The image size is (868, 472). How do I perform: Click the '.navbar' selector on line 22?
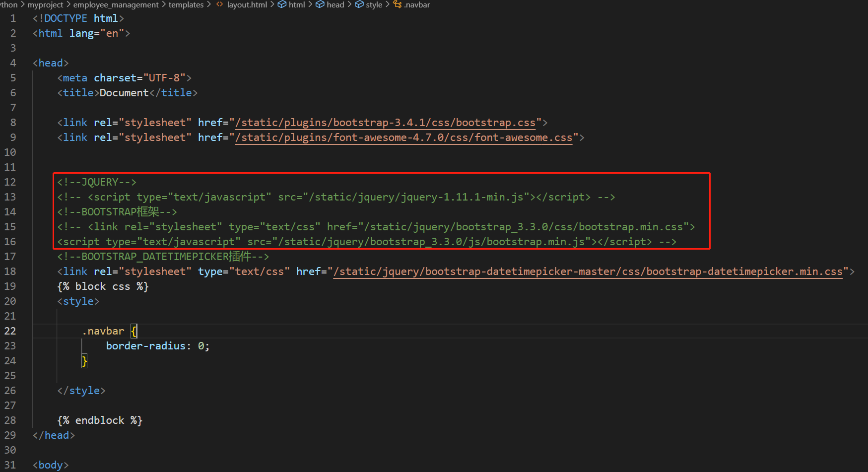click(x=103, y=331)
